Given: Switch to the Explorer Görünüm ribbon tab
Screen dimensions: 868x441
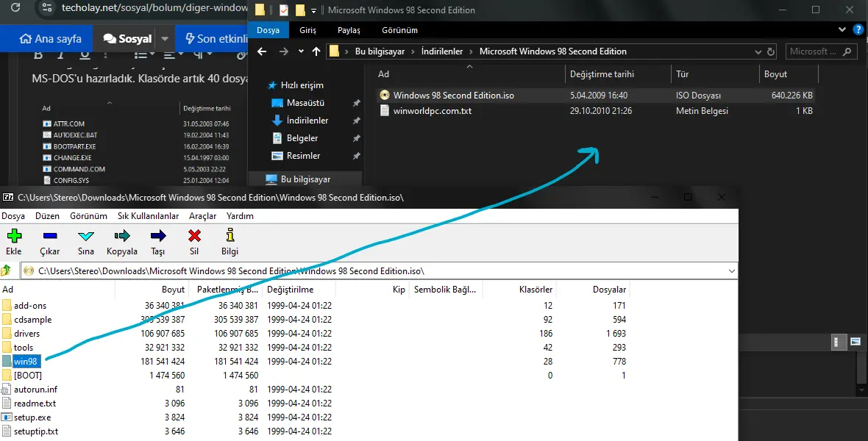Looking at the screenshot, I should coord(399,30).
